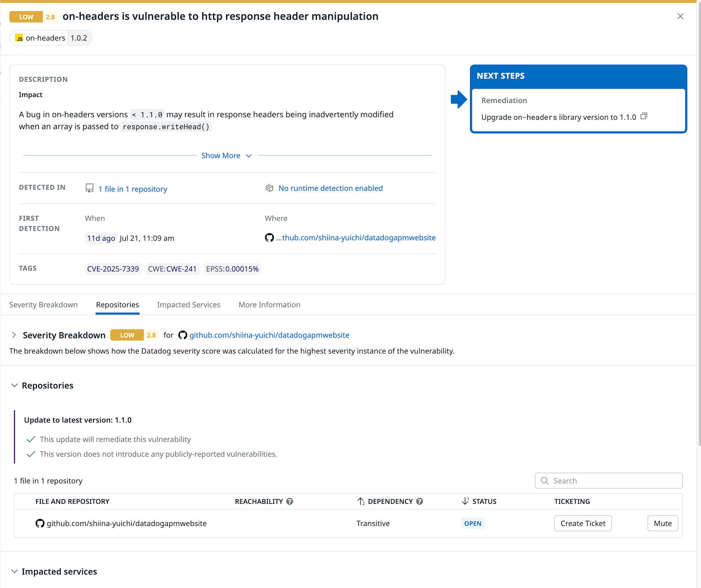Click the vertical scrollbar on the right
The height and width of the screenshot is (588, 701).
(699, 224)
